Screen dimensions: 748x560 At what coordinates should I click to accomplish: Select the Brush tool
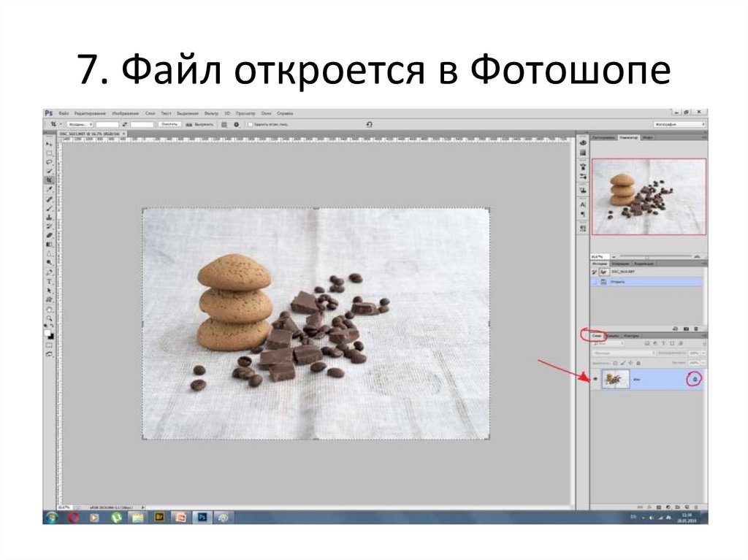49,208
